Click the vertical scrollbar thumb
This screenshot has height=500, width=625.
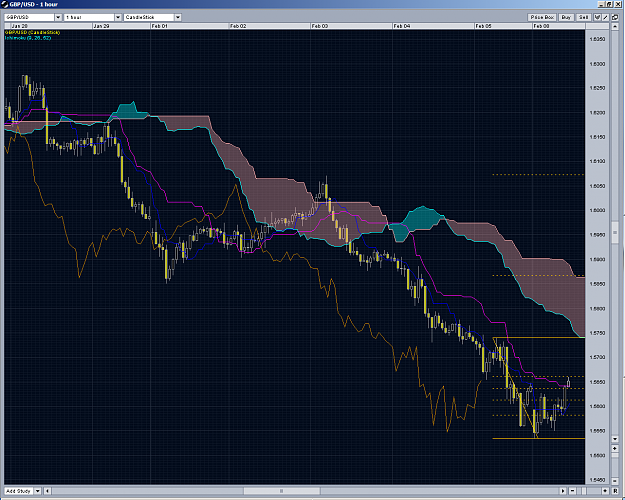pyautogui.click(x=615, y=232)
